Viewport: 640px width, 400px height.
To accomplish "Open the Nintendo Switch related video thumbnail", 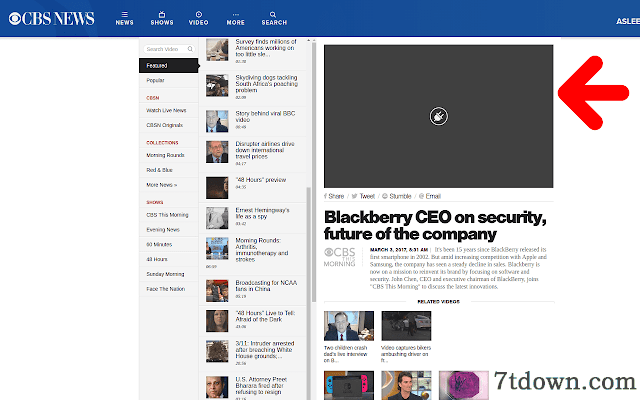I will click(x=349, y=385).
